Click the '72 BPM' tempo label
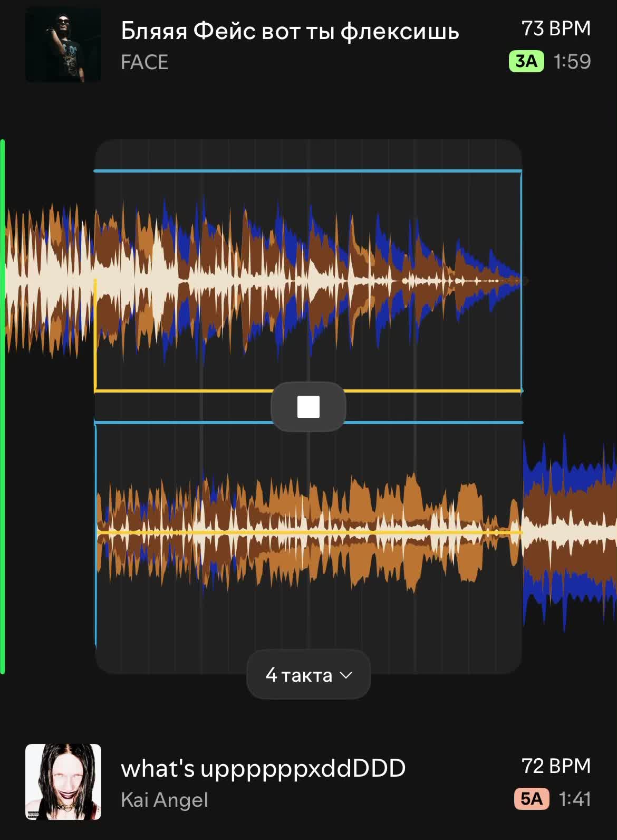 tap(556, 766)
